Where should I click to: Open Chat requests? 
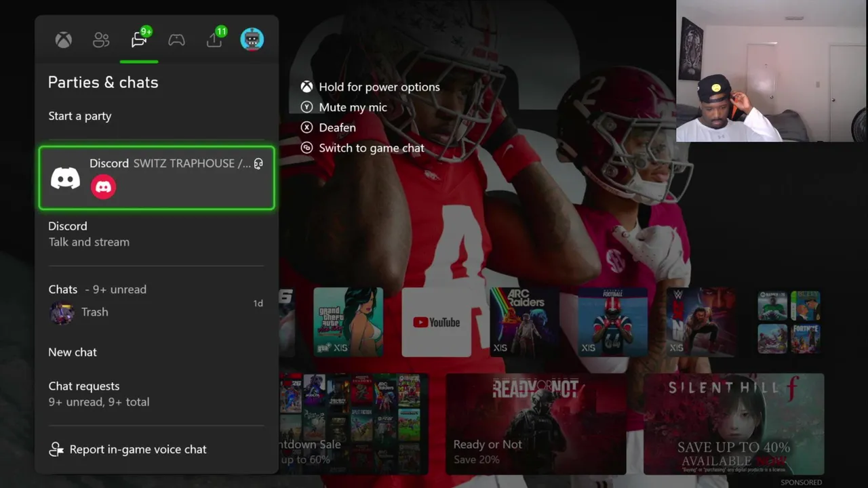point(157,394)
